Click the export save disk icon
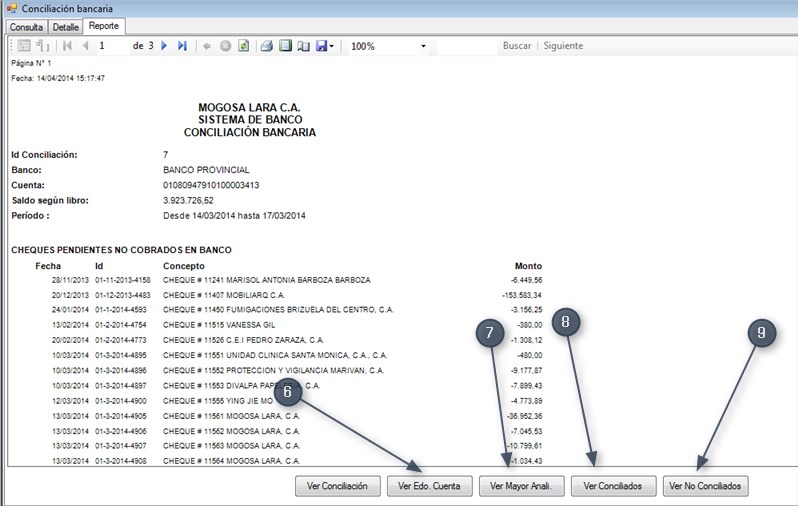This screenshot has width=798, height=506. 322,46
